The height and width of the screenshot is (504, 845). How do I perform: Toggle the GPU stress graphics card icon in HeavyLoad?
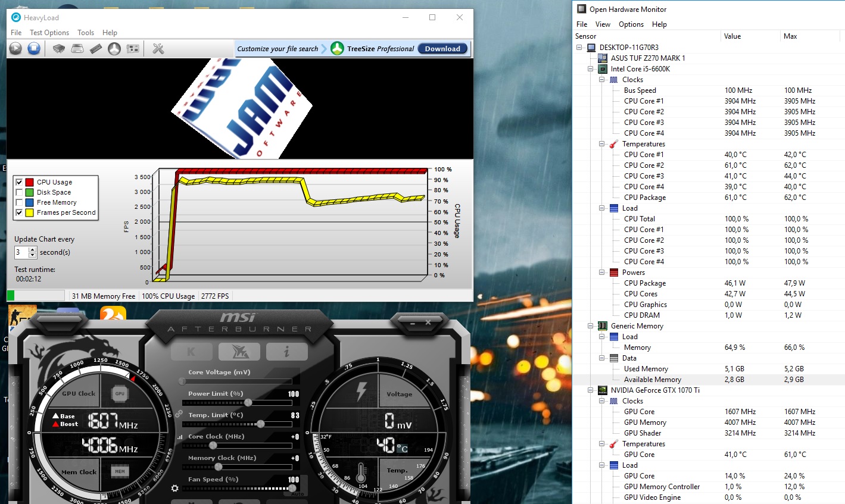[x=133, y=49]
